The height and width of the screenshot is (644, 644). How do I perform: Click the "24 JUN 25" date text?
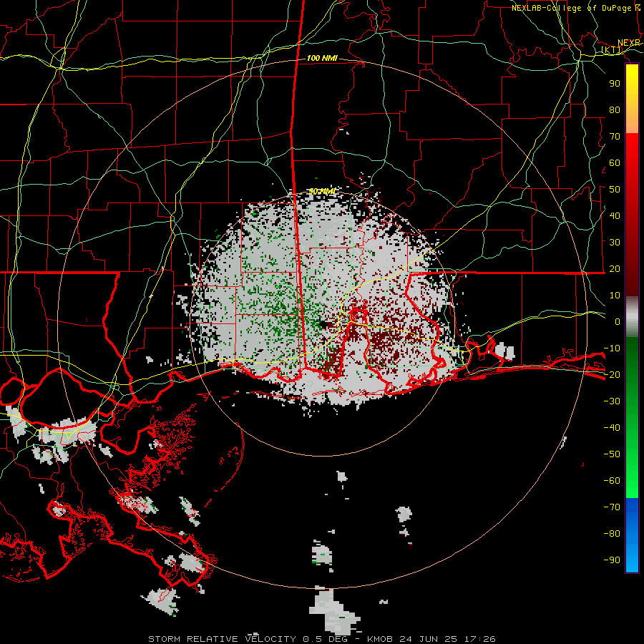point(429,639)
